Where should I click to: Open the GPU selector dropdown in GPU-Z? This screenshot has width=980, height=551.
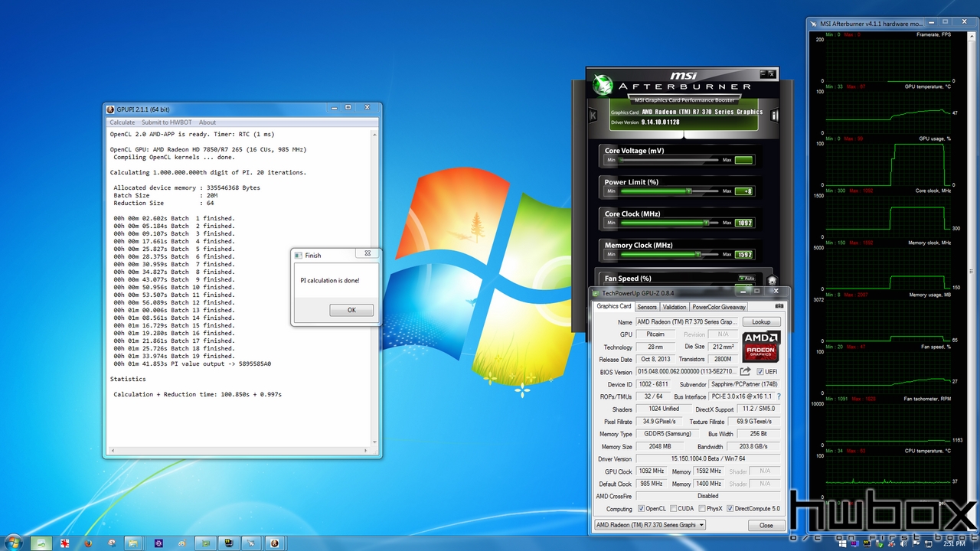[x=650, y=525]
